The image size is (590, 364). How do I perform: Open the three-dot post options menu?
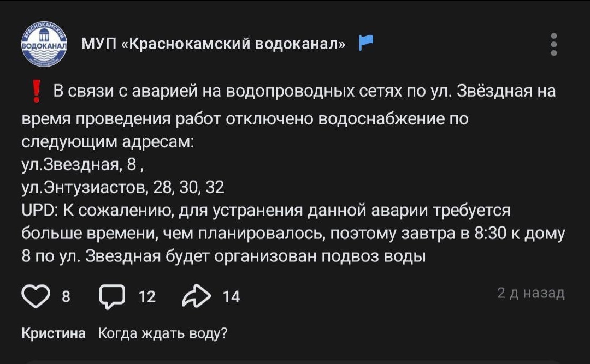pos(553,44)
